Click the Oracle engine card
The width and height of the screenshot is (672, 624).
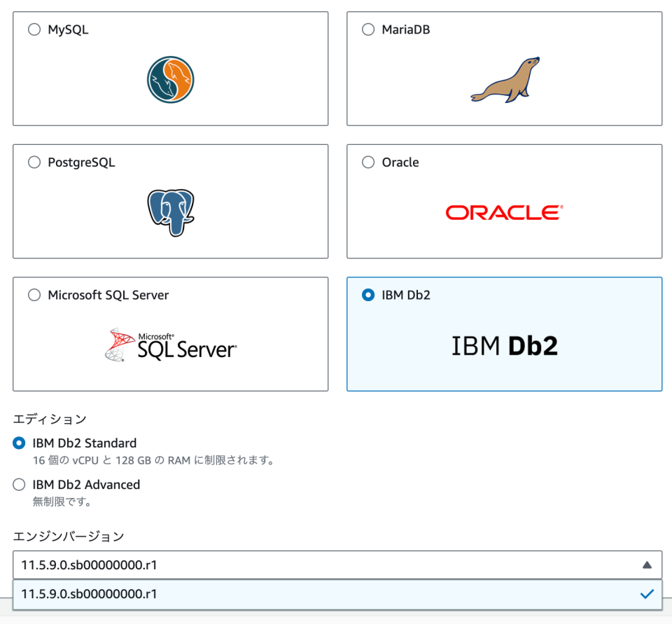pyautogui.click(x=504, y=201)
